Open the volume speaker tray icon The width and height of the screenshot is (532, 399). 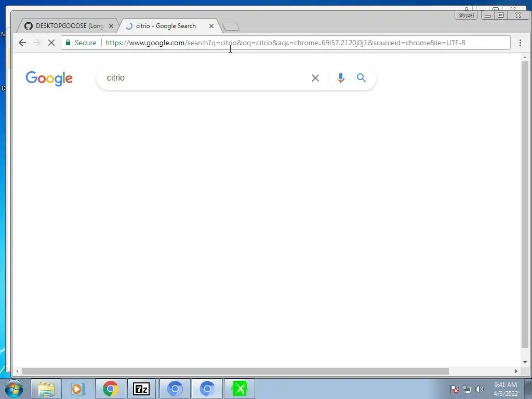(480, 389)
